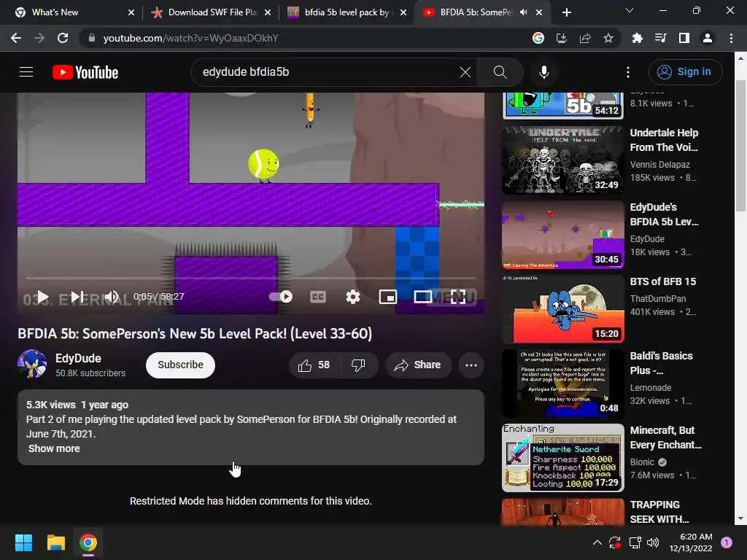The width and height of the screenshot is (747, 560).
Task: Switch to theater mode
Action: [423, 297]
